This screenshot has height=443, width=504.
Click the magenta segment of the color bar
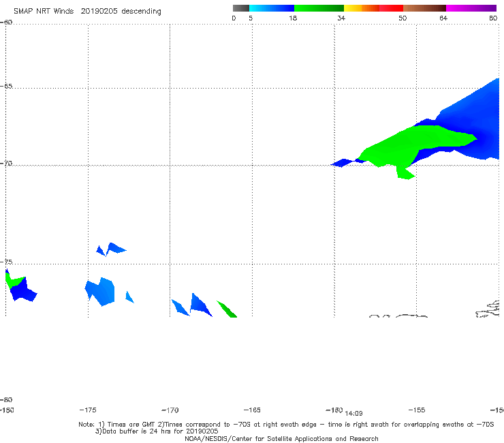[471, 8]
